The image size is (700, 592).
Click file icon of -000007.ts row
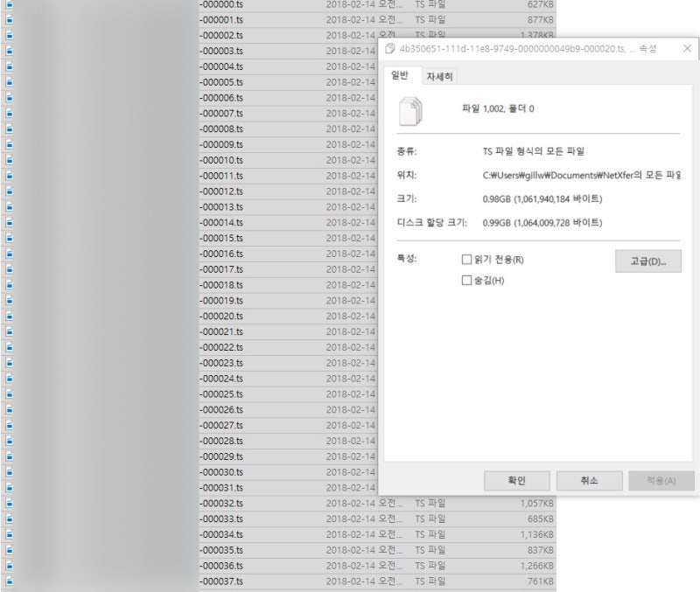coord(9,114)
